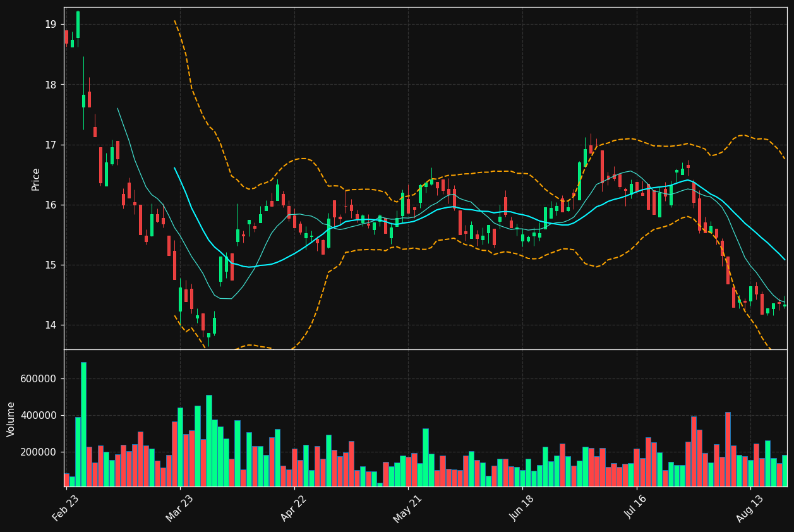Screen dimensions: 794x532
Task: Click the price axis value 18
Action: 51,85
